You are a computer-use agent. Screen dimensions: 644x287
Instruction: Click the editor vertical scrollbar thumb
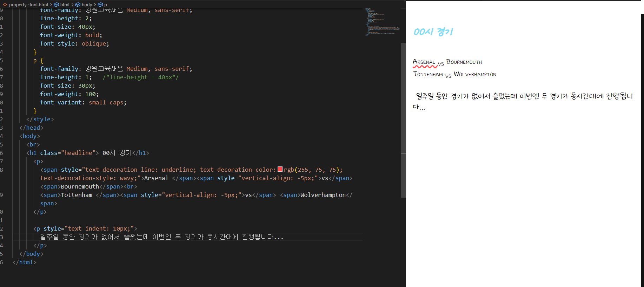tap(403, 121)
